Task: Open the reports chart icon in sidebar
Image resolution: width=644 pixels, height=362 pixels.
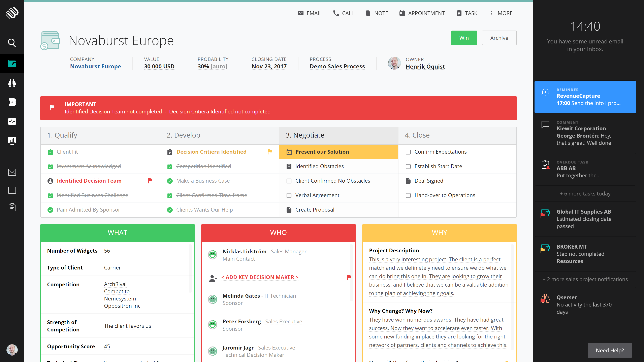Action: coord(12,141)
